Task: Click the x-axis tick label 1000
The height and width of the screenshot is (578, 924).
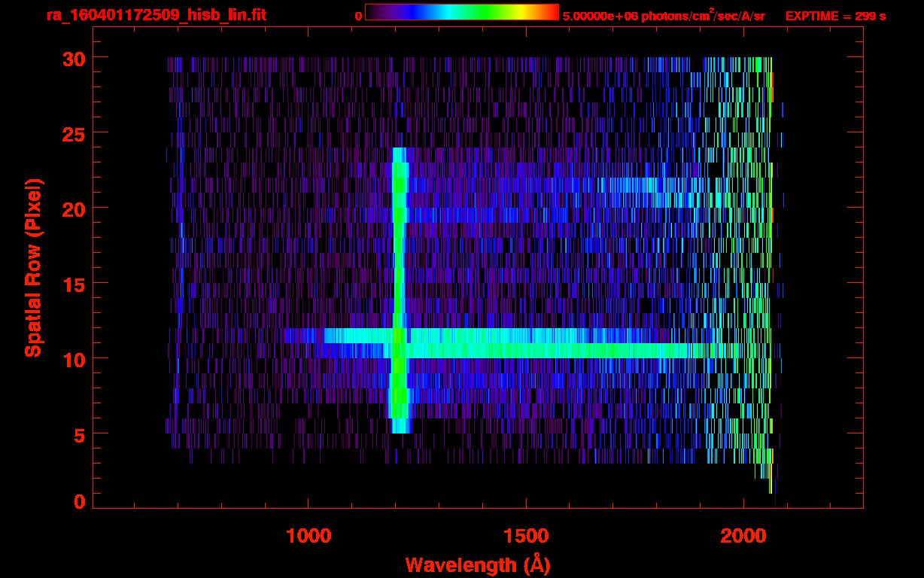Action: click(309, 536)
